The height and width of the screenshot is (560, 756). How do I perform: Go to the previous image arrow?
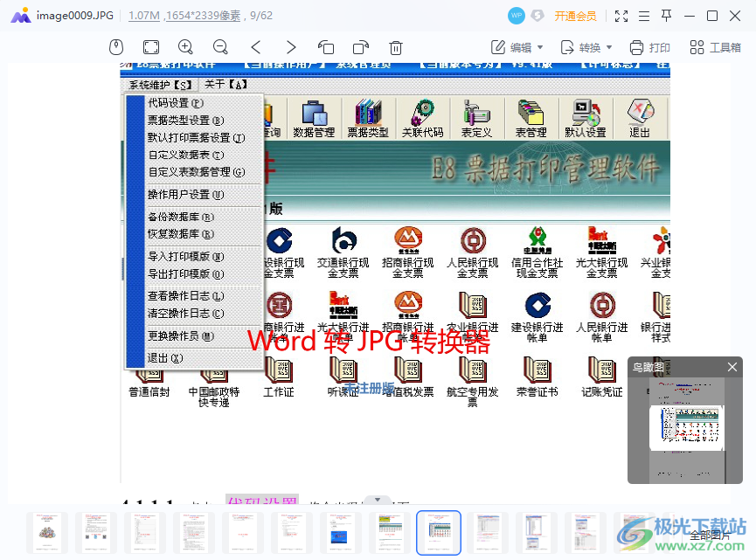[x=256, y=47]
